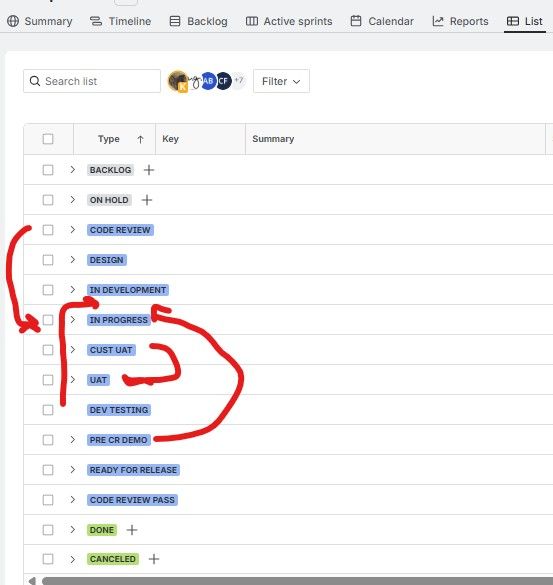Viewport: 553px width, 585px height.
Task: Open the Calendar tab
Action: [382, 21]
